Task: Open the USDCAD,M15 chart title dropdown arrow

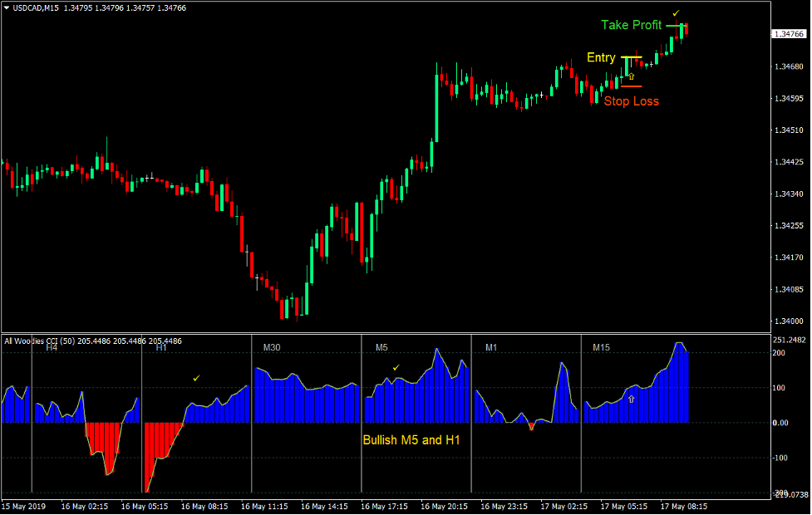Action: click(x=7, y=8)
